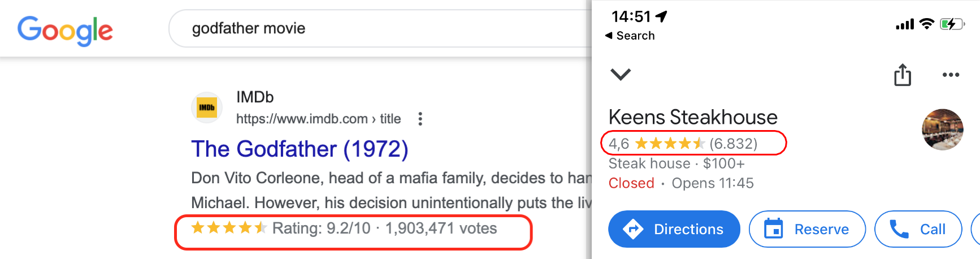
Task: Tap the share icon for Keens Steakhouse
Action: 903,75
